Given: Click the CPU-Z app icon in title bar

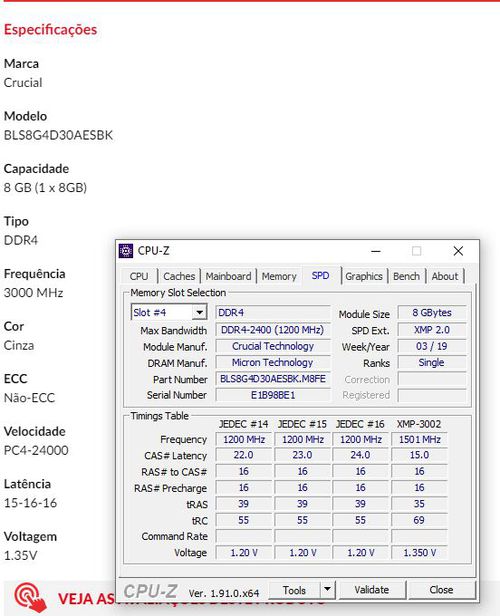Looking at the screenshot, I should (126, 251).
